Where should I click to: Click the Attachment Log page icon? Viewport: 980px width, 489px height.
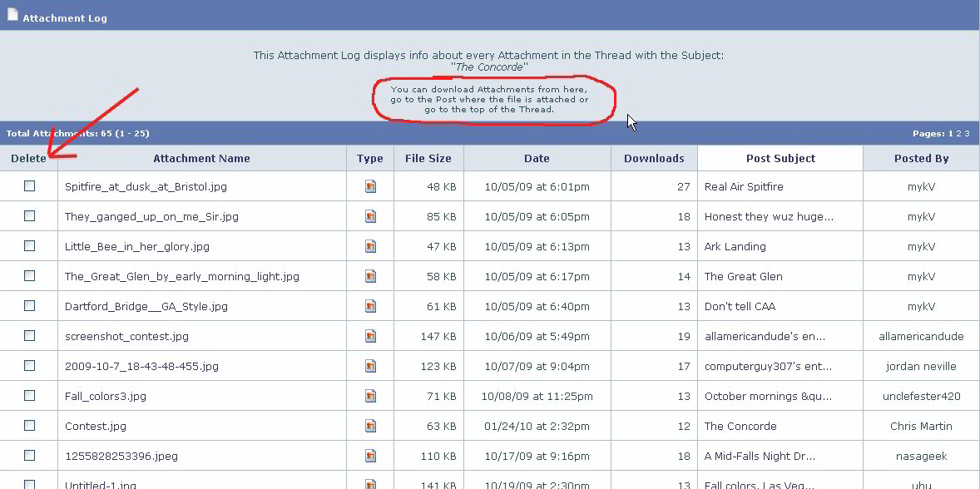tap(12, 14)
